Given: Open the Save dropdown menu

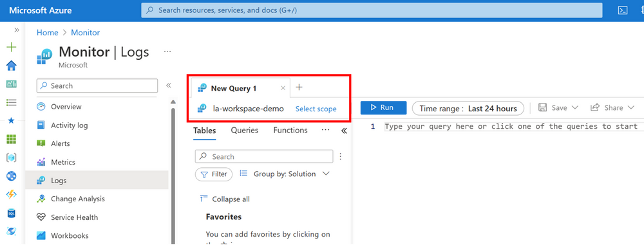Looking at the screenshot, I should (x=558, y=107).
